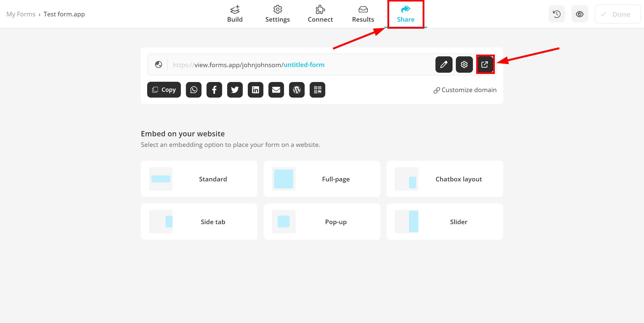Open the Settings tab
The height and width of the screenshot is (323, 644).
tap(277, 14)
